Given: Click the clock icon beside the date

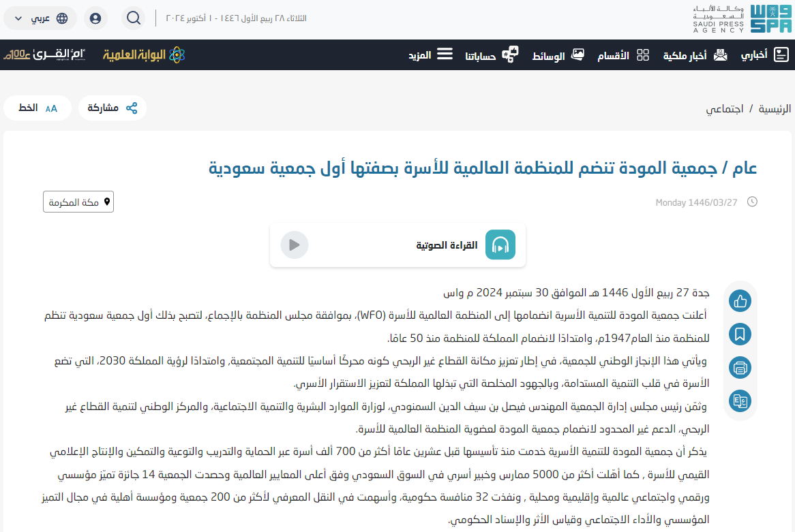Looking at the screenshot, I should [x=753, y=202].
